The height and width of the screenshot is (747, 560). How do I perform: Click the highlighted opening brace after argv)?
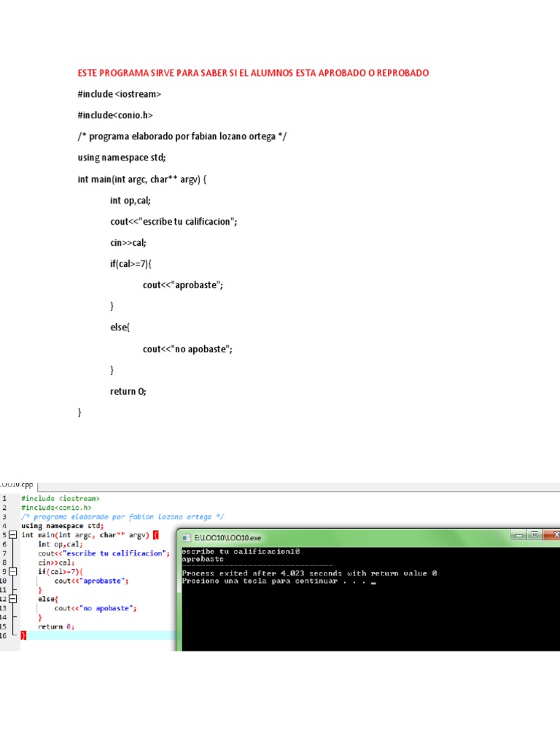pos(155,535)
